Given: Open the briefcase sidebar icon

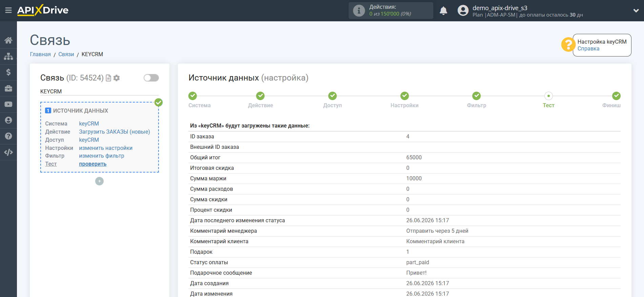Looking at the screenshot, I should 8,88.
